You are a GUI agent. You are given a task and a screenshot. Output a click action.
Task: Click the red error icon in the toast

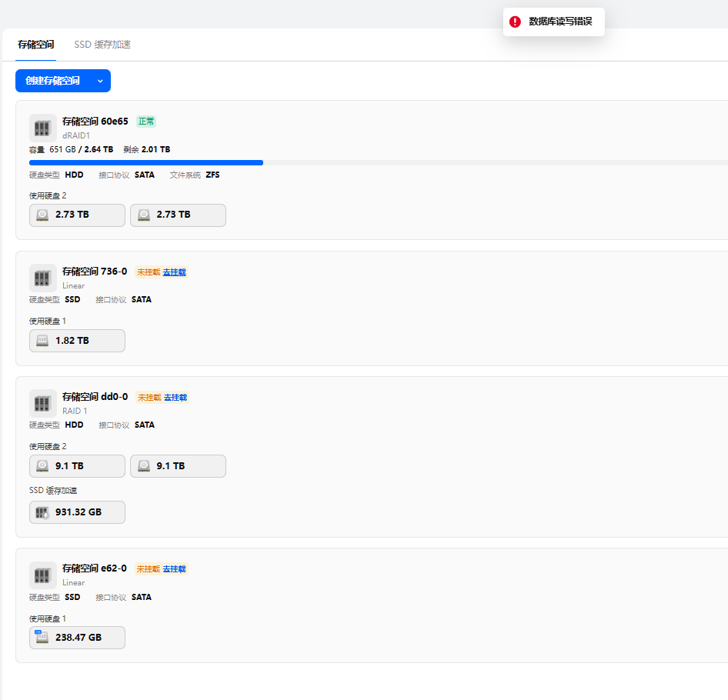[516, 22]
